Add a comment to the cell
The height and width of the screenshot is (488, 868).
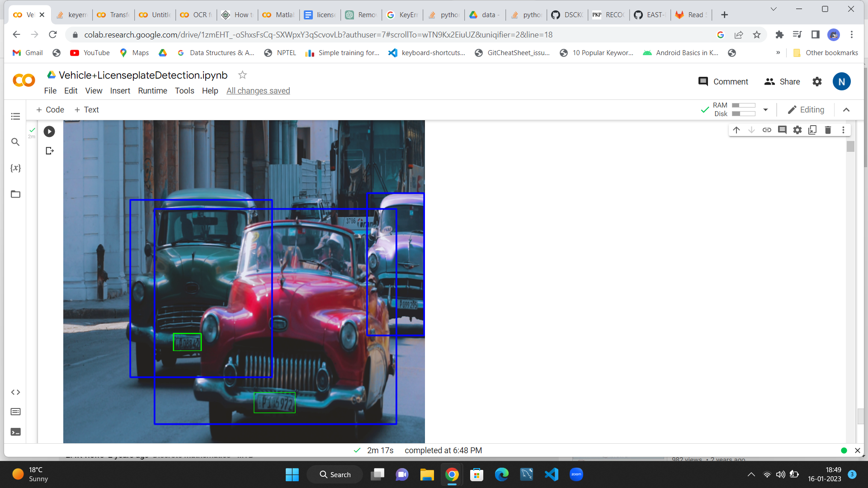(x=782, y=130)
